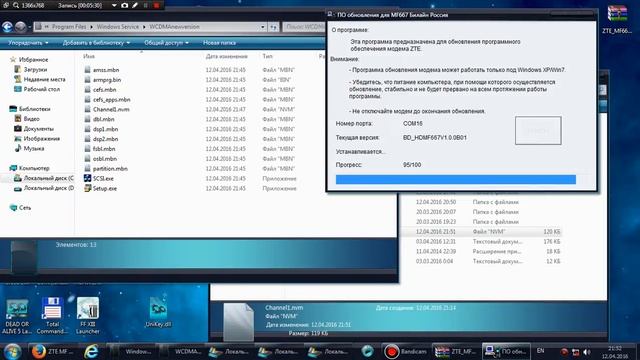
Task: Open the Упорядочить menu
Action: click(x=28, y=43)
